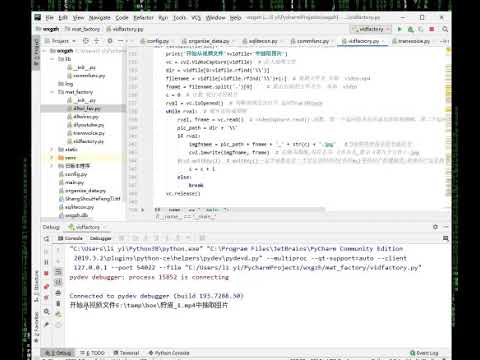Restore layout icon at Debug panel right

pos(445,238)
